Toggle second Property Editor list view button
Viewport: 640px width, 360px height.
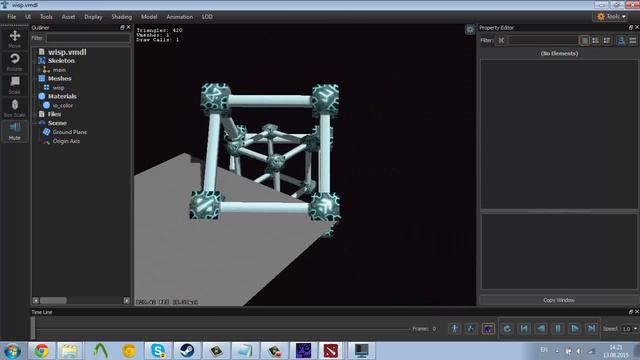tap(596, 40)
